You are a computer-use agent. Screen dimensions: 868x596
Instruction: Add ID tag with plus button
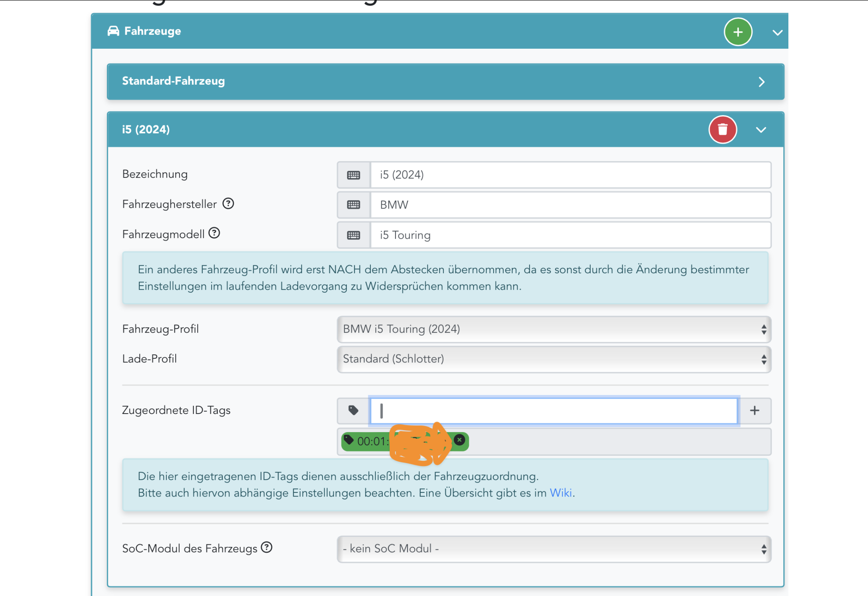(755, 410)
